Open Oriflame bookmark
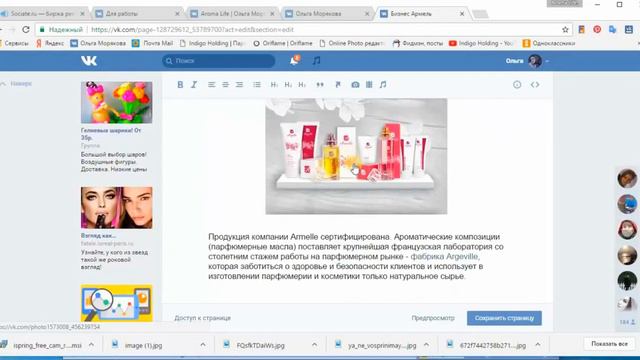 click(x=283, y=43)
